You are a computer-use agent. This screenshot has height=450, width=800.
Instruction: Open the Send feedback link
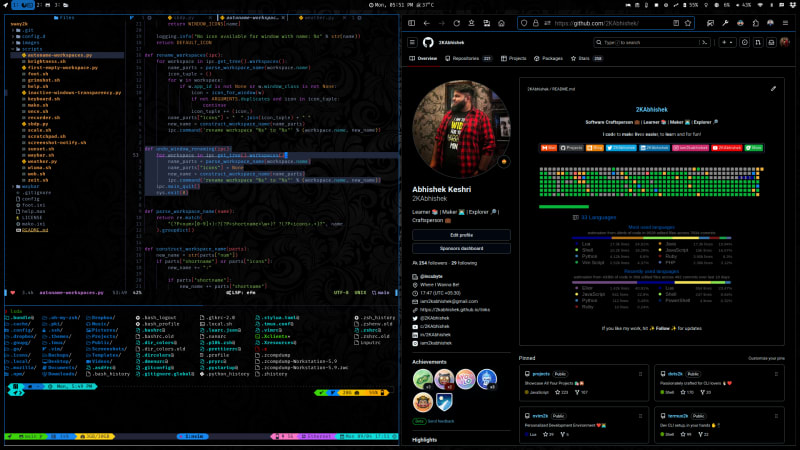tap(441, 421)
